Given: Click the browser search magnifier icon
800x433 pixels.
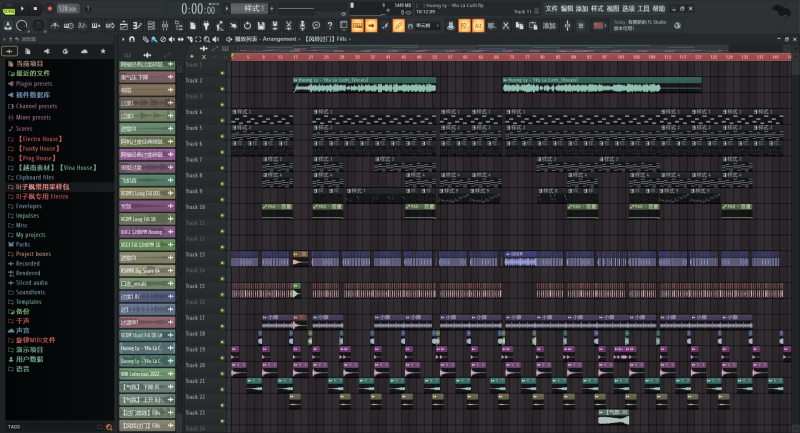Looking at the screenshot, I should pyautogui.click(x=109, y=427).
